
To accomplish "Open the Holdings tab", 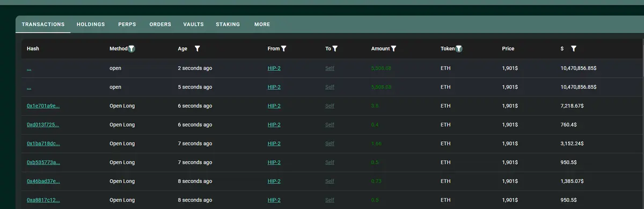I will pos(91,24).
